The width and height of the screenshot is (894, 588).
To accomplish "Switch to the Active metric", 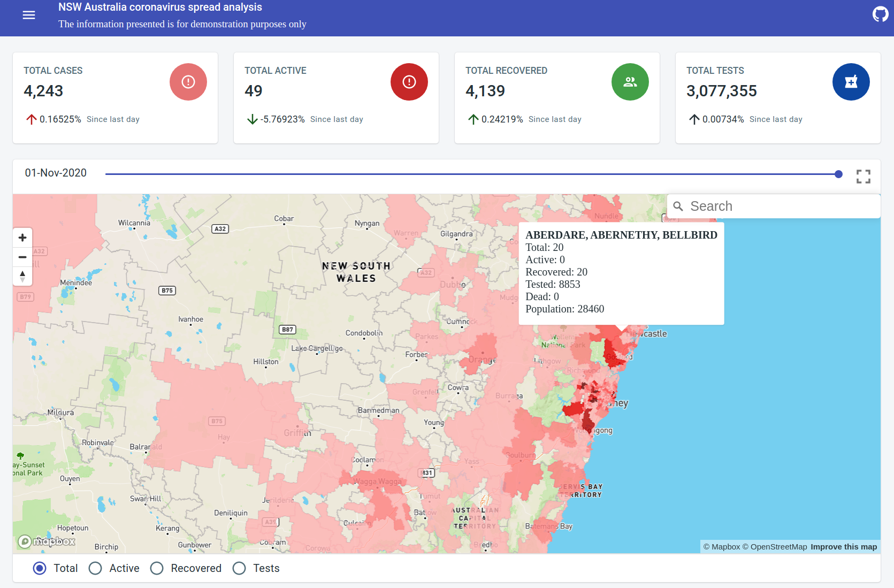I will click(95, 568).
